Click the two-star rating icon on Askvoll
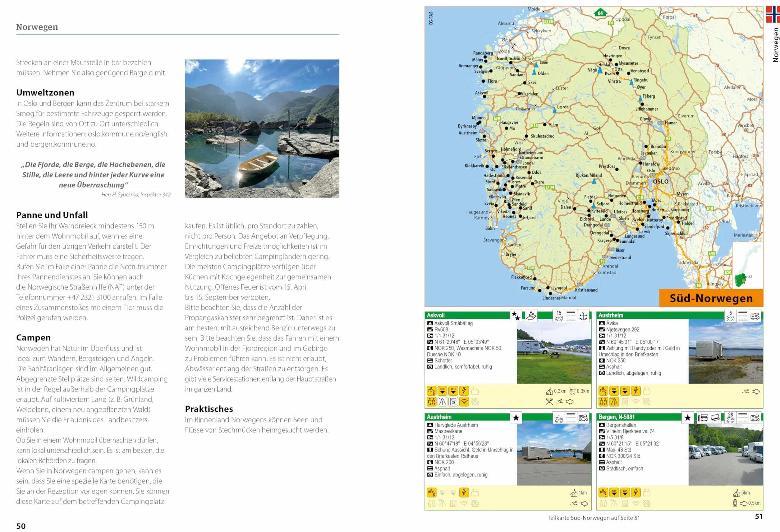The height and width of the screenshot is (532, 780). point(516,316)
